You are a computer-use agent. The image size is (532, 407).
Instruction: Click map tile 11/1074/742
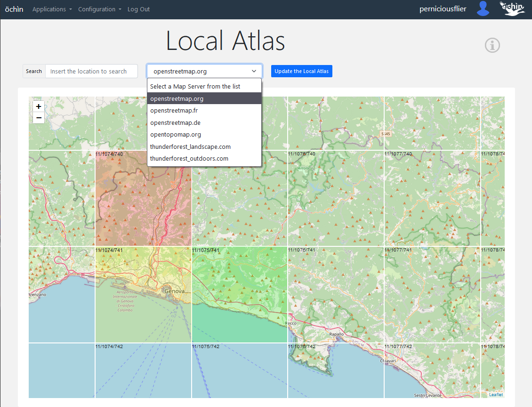coord(144,370)
